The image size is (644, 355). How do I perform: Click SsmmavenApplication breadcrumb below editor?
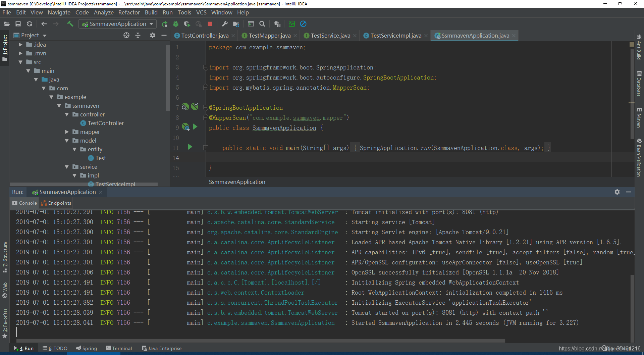[x=237, y=182]
